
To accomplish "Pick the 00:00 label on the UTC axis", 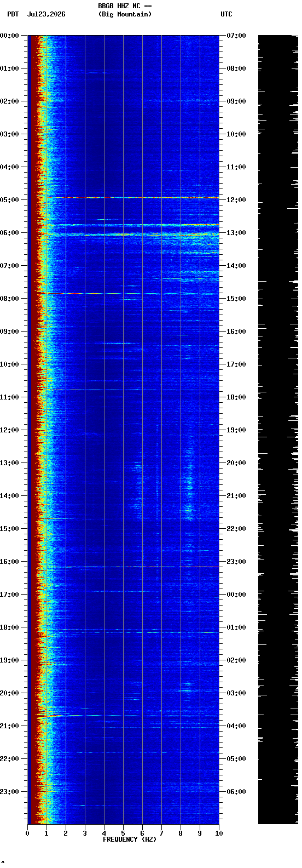I will pyautogui.click(x=236, y=595).
